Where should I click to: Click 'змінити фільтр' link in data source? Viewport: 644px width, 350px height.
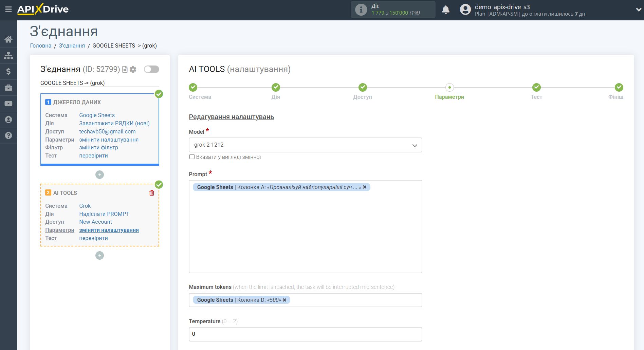tap(98, 148)
